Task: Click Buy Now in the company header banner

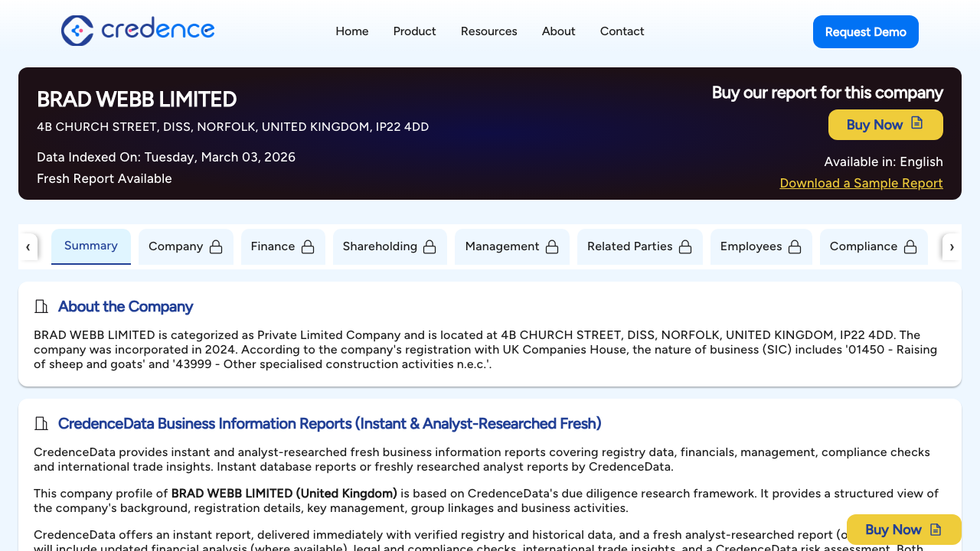Action: coord(885,124)
